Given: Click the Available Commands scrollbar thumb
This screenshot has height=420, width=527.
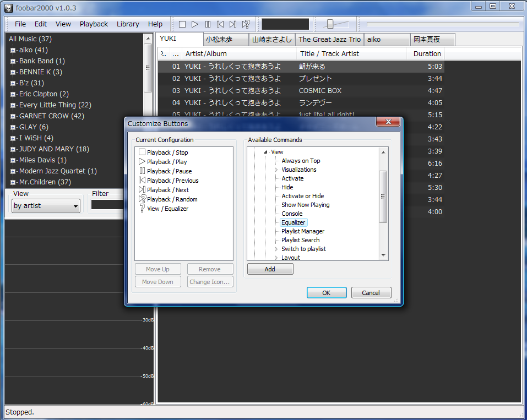Looking at the screenshot, I should [x=383, y=197].
